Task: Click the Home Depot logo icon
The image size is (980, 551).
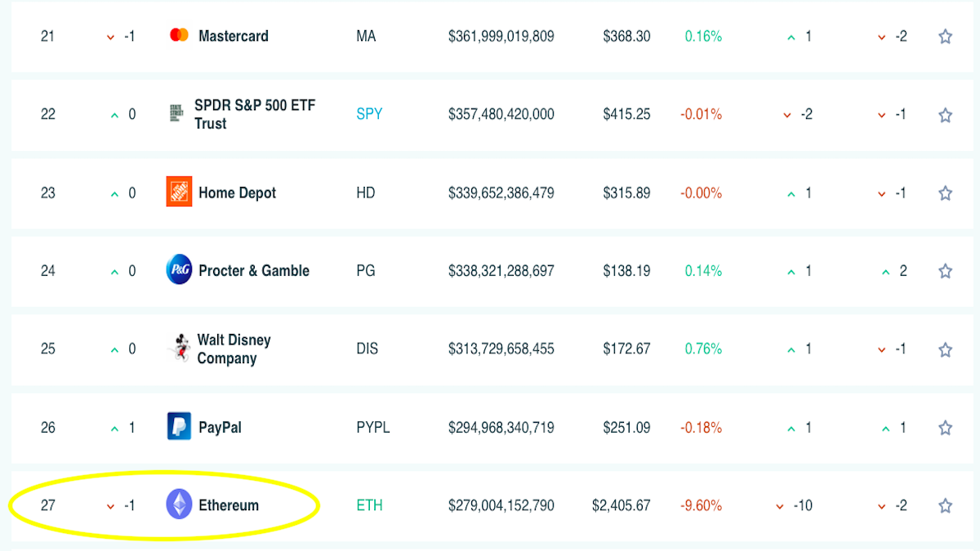Action: [179, 193]
